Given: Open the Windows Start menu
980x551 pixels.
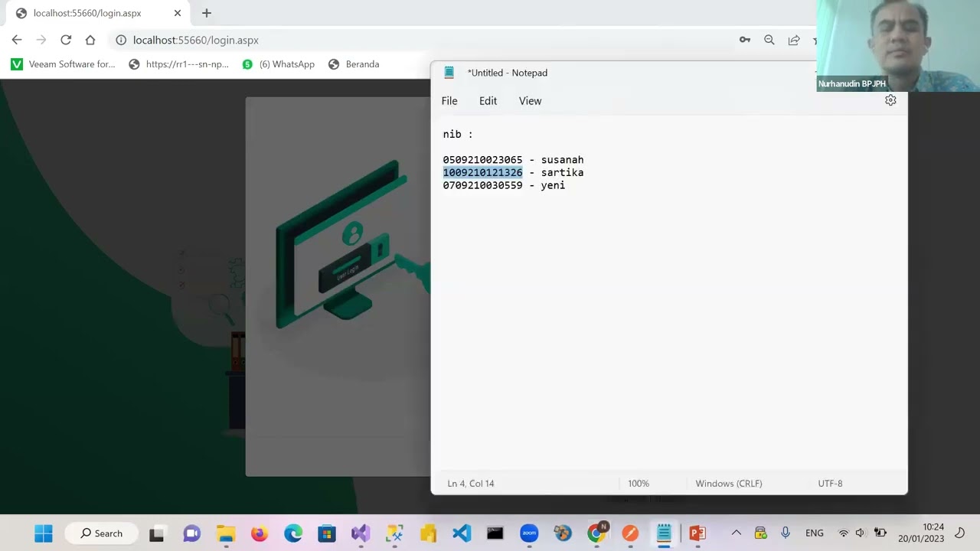Looking at the screenshot, I should 44,533.
